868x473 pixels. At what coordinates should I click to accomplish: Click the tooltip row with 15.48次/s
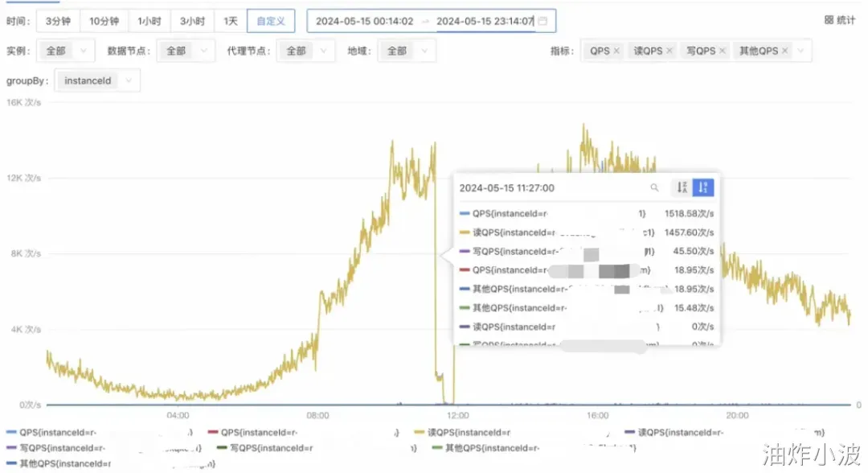point(586,308)
